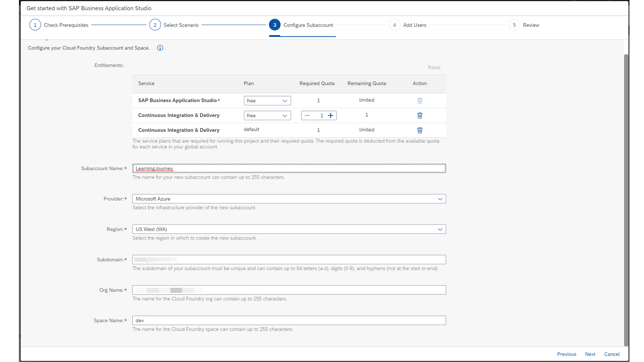
Task: Click the Service column header
Action: coord(147,84)
